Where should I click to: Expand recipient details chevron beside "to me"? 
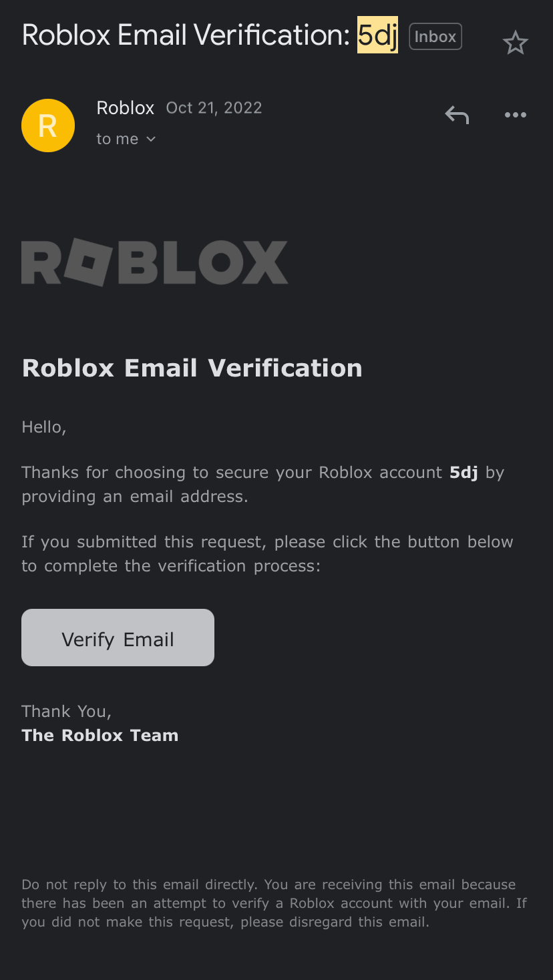151,139
